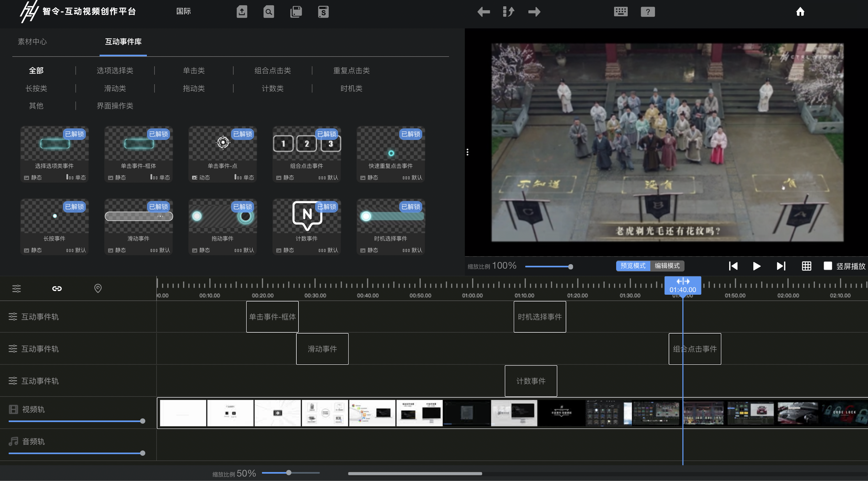Filter by 选项选择类 category
Image resolution: width=868 pixels, height=481 pixels.
pos(115,71)
